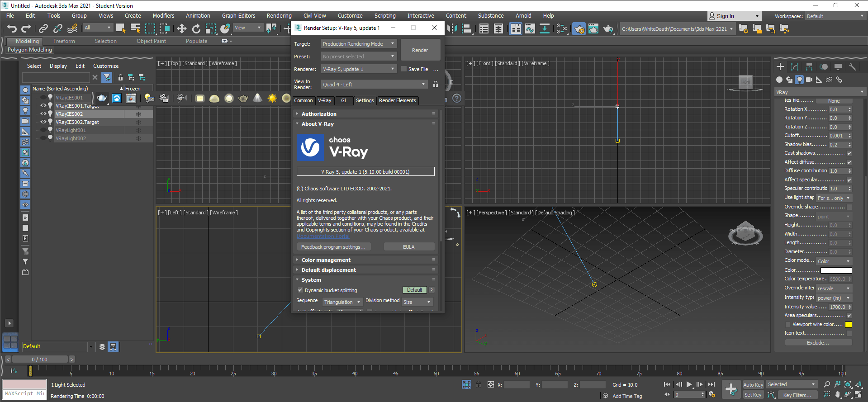This screenshot has width=868, height=402.
Task: Click the Set Keys large key icon
Action: [731, 389]
